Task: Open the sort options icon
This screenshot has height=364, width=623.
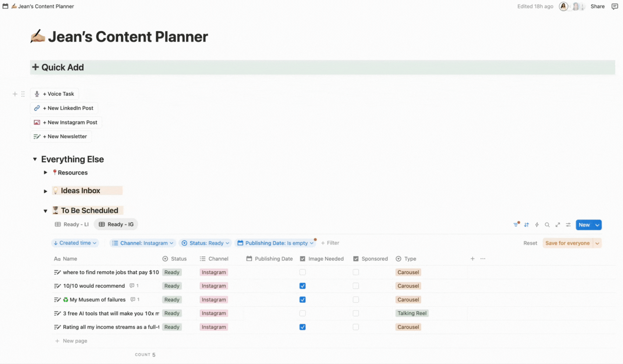Action: point(526,225)
